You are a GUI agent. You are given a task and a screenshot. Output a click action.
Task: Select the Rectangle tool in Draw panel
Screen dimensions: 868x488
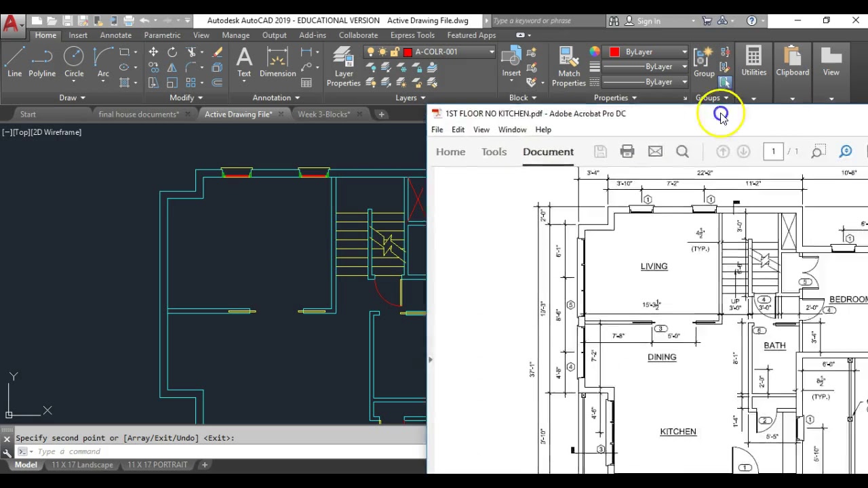point(124,52)
